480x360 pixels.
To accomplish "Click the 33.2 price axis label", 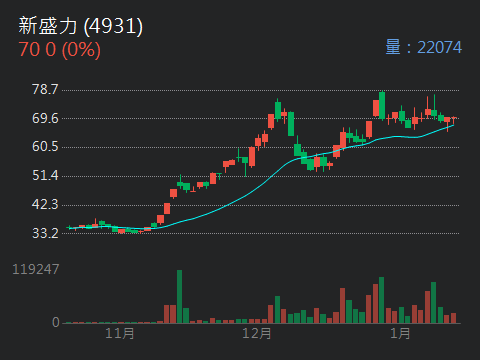I will pos(45,233).
